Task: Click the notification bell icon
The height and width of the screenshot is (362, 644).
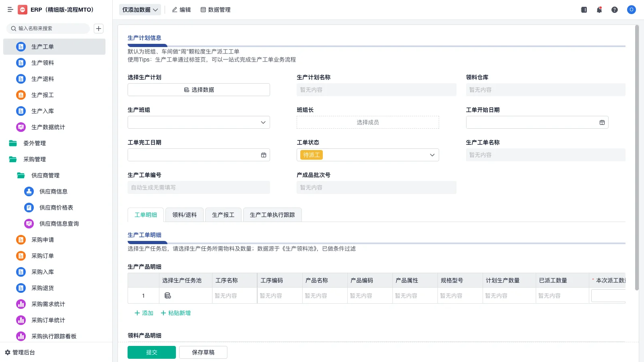Action: point(599,10)
